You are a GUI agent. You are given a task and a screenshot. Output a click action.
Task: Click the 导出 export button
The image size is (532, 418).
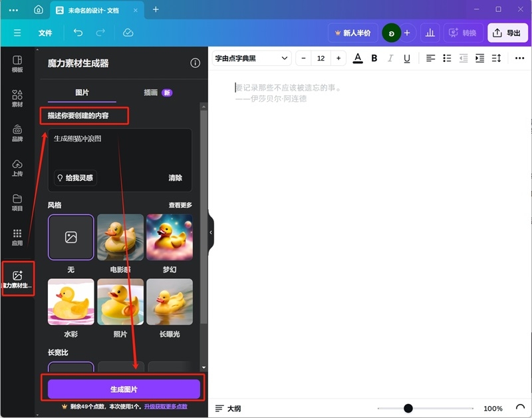[x=507, y=33]
